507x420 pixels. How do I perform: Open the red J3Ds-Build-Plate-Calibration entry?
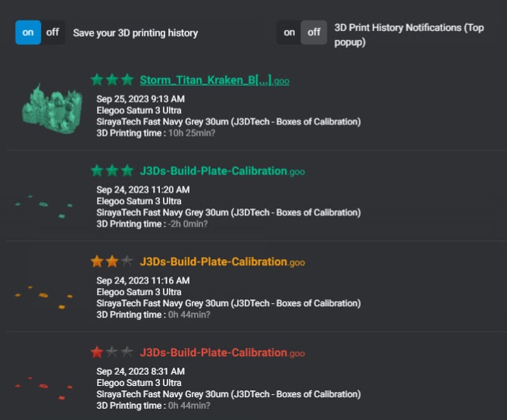(214, 353)
